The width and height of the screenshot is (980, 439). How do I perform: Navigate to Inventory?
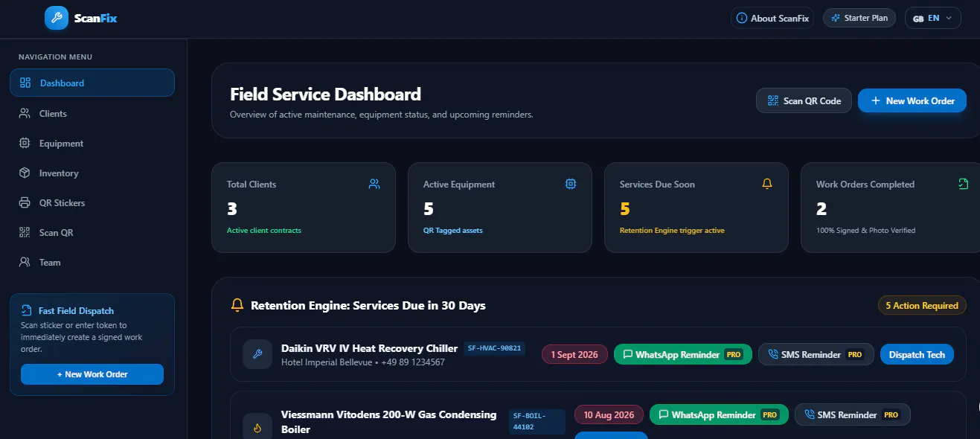92,173
